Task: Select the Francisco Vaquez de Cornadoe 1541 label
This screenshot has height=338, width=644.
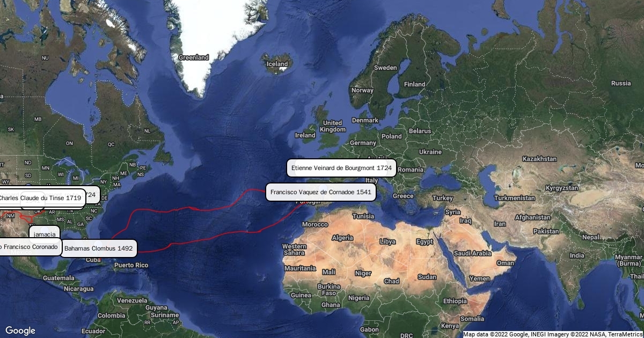Action: [x=321, y=192]
